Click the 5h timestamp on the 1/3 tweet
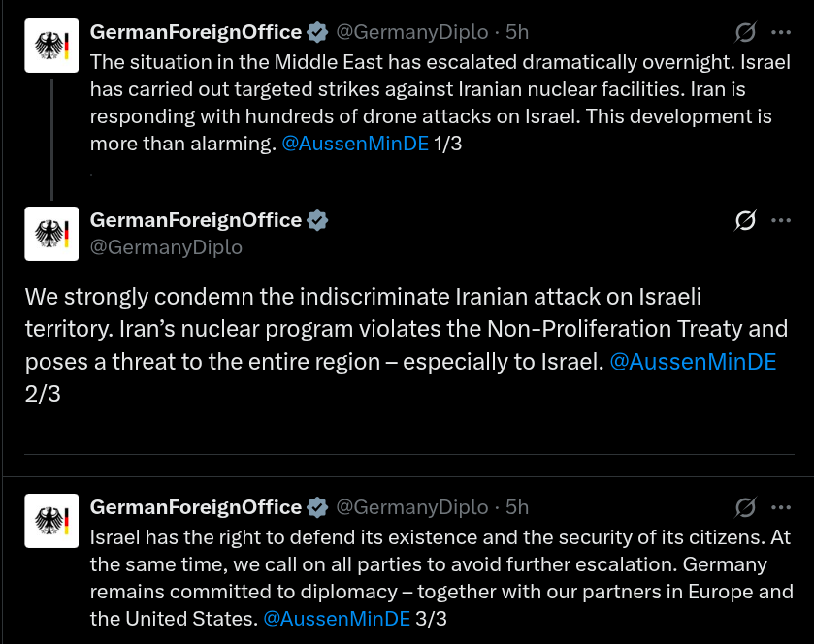This screenshot has height=644, width=814. 517,33
